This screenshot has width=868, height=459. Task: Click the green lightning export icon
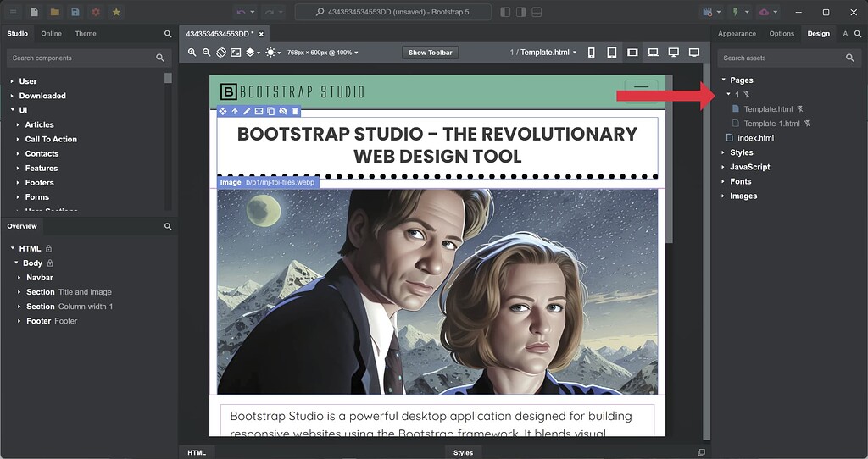(x=736, y=12)
